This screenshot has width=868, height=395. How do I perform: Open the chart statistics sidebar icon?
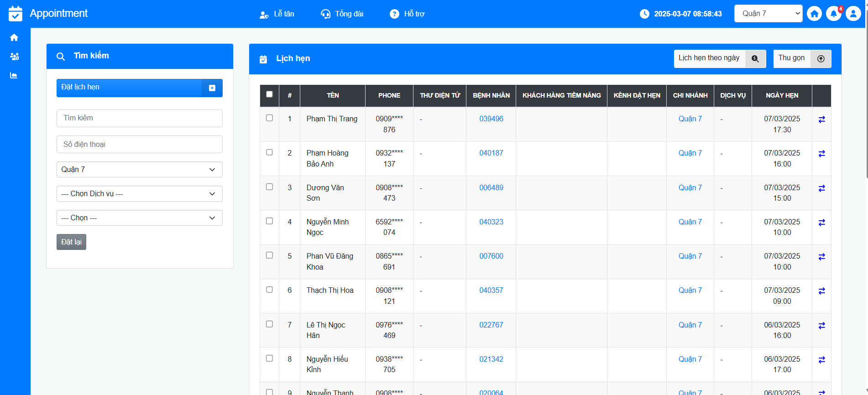click(x=14, y=75)
